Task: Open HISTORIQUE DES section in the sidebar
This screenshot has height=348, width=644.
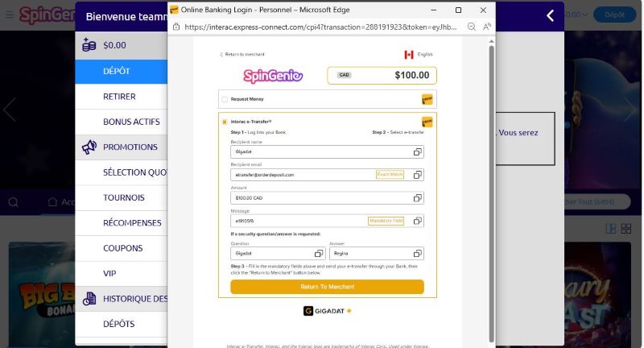Action: pos(122,299)
